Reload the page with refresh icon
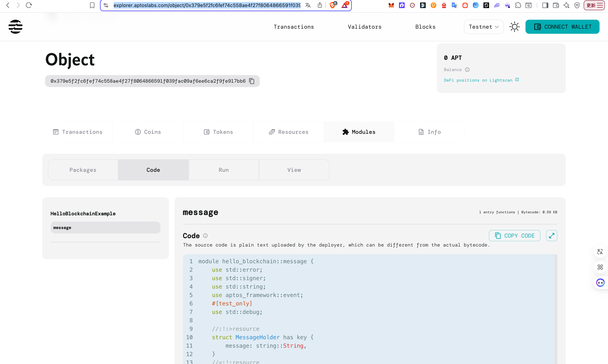Screen dimensions: 608x364 (29, 5)
